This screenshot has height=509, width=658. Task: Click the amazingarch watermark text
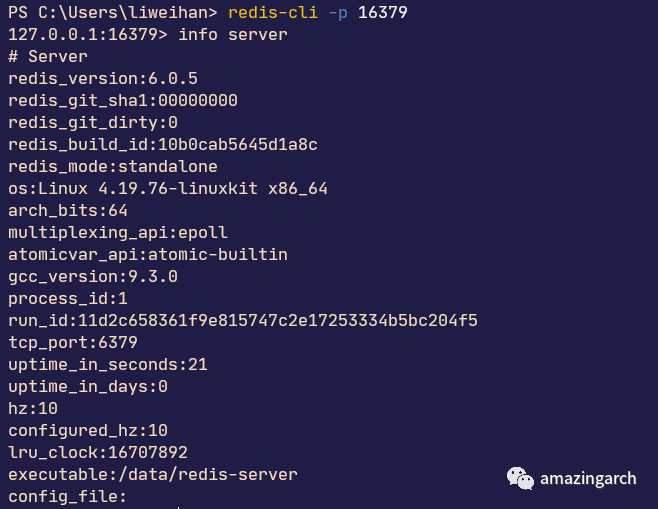(x=588, y=479)
